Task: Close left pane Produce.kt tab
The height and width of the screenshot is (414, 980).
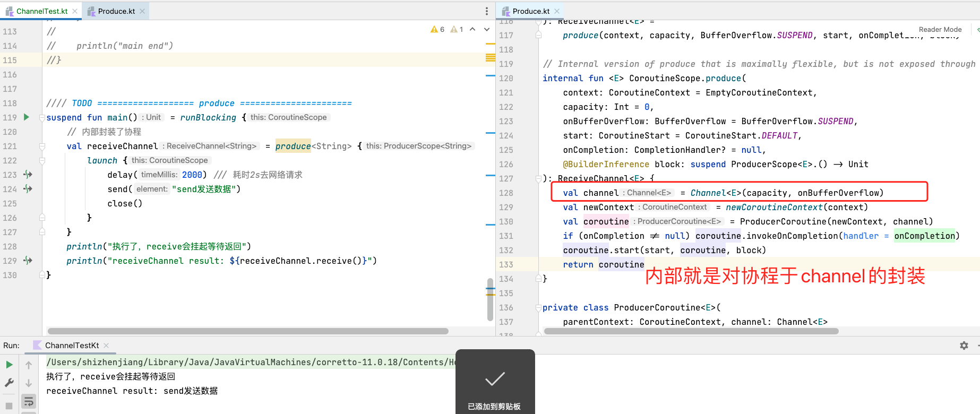Action: coord(142,11)
